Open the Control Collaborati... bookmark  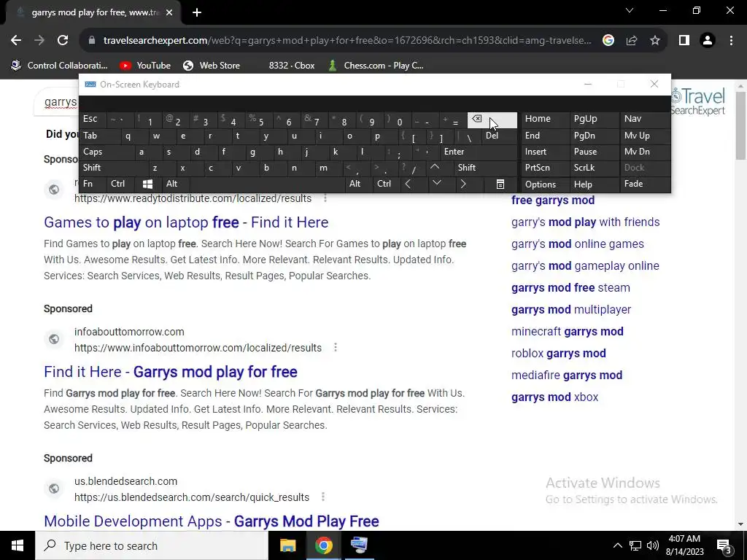[x=60, y=65]
